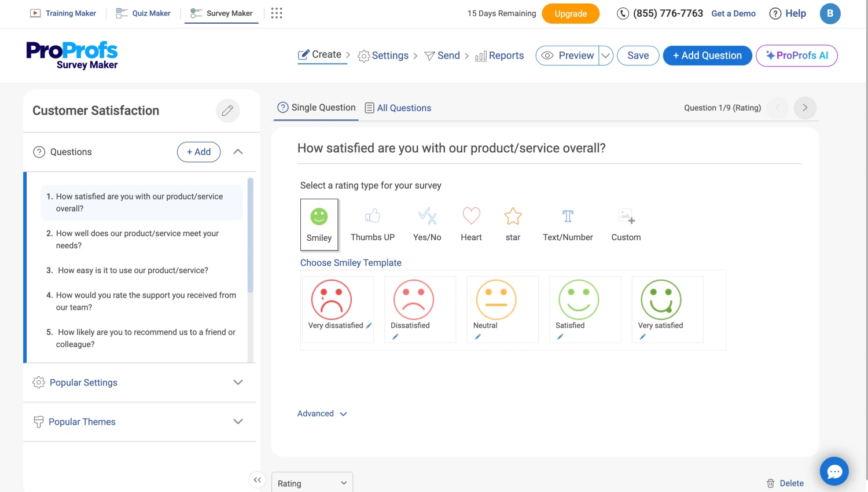Screen dimensions: 868x492
Task: Open the Rating question type dropdown
Action: pos(312,483)
